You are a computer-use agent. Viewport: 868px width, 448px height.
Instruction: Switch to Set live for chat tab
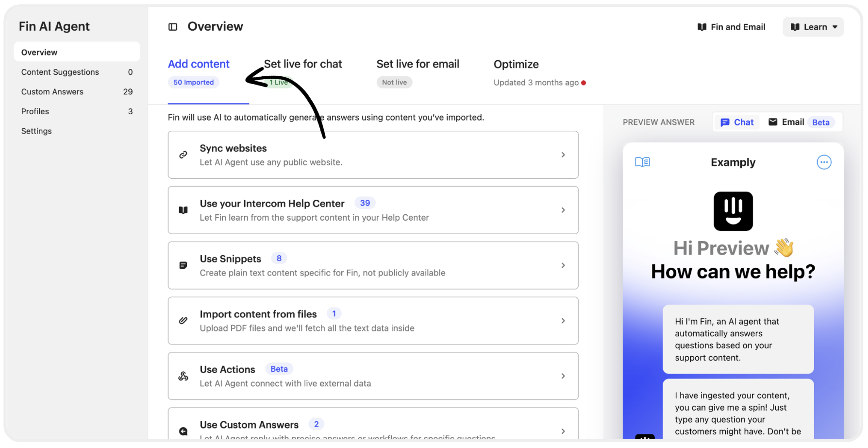pyautogui.click(x=303, y=64)
